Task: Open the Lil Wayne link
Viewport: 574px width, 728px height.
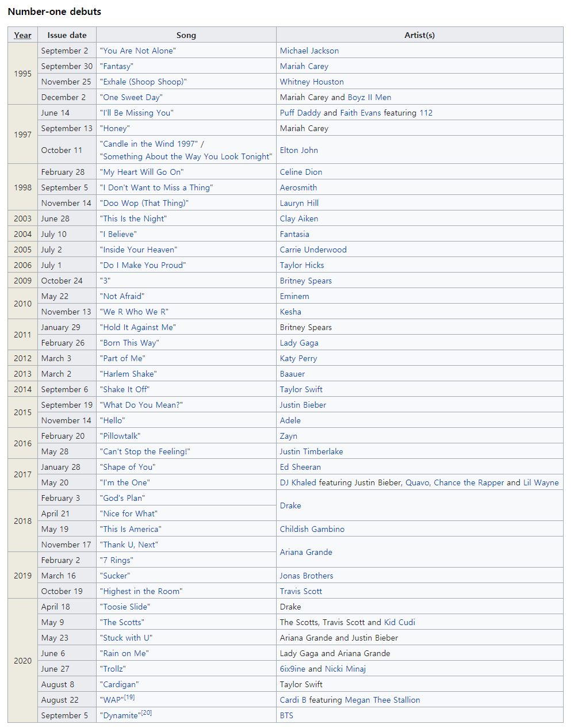Action: [541, 482]
